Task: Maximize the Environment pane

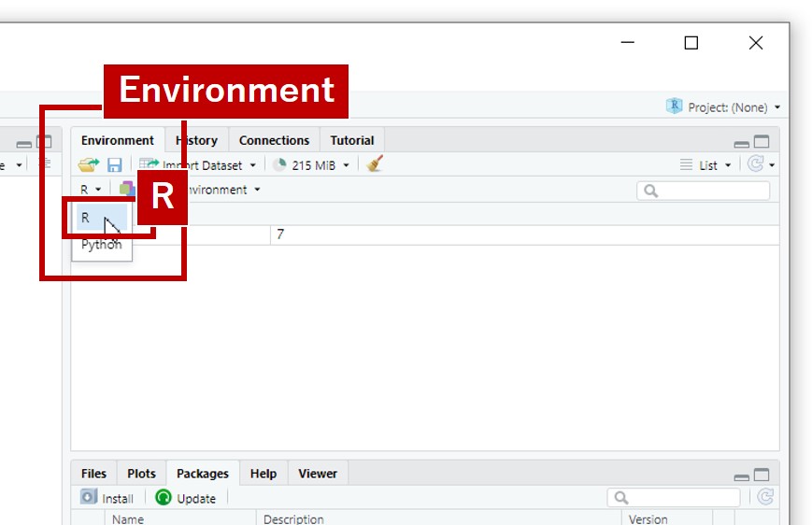Action: pos(762,142)
